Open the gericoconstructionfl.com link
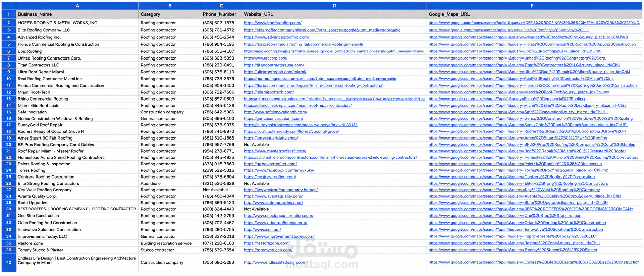 [274, 118]
